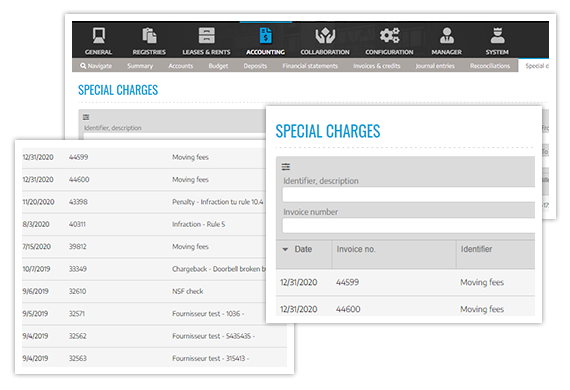This screenshot has width=570, height=390.
Task: Open the Configuration gears icon
Action: 389,36
